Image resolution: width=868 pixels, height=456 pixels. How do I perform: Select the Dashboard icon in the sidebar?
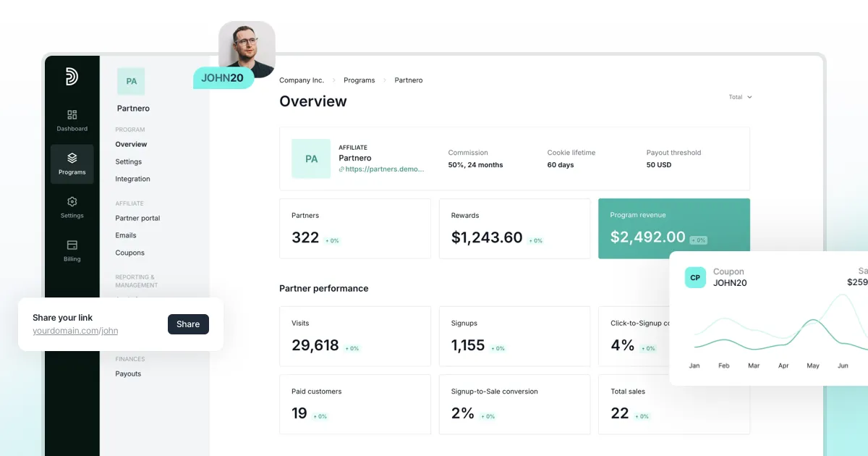pos(72,116)
